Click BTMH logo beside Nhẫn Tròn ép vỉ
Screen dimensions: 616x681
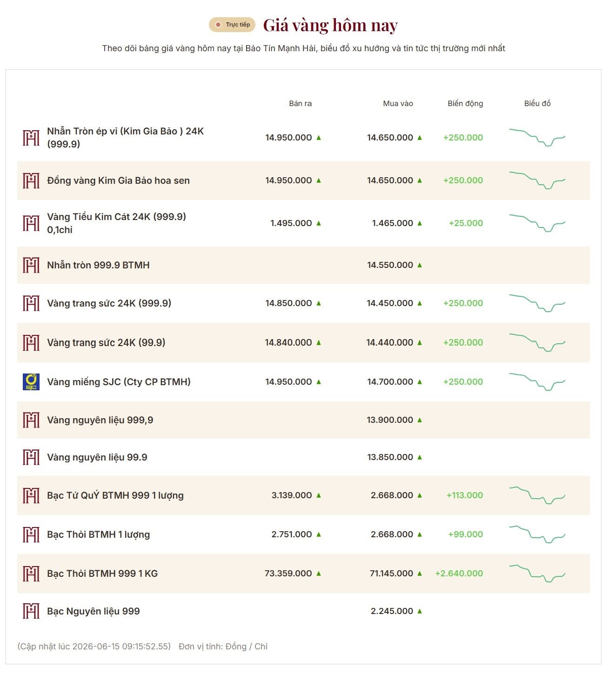tap(31, 138)
